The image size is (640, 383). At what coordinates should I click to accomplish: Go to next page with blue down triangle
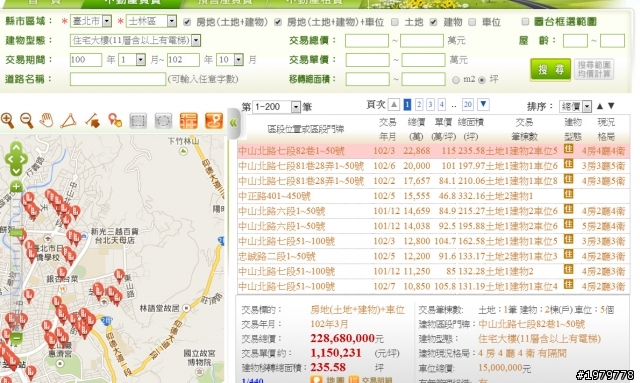(483, 105)
